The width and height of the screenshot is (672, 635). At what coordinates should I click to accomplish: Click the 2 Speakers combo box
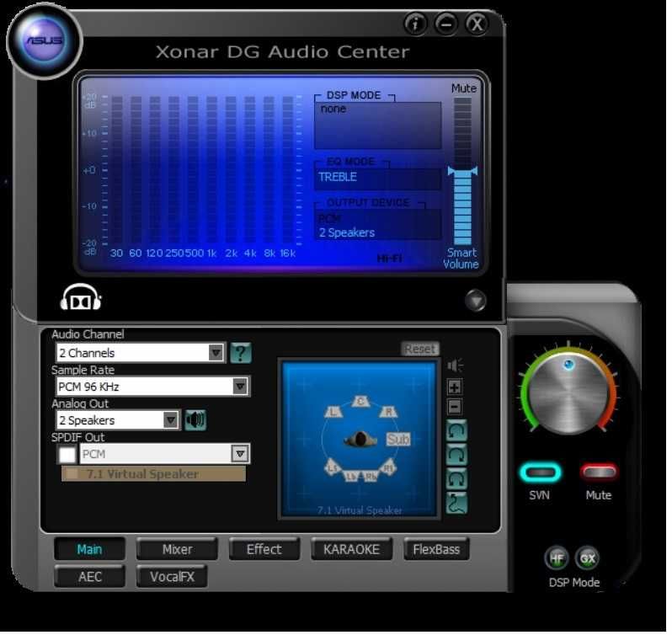tap(119, 422)
